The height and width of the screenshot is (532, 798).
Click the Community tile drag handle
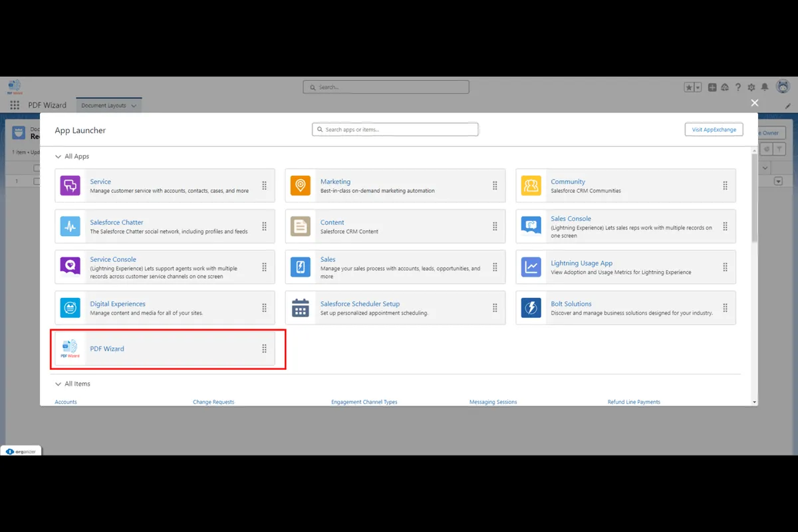point(726,186)
